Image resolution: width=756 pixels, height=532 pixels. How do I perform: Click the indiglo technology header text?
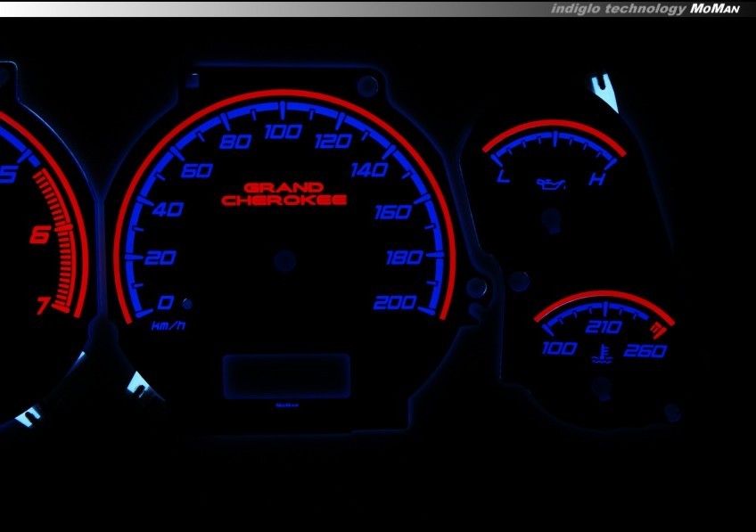click(x=618, y=8)
